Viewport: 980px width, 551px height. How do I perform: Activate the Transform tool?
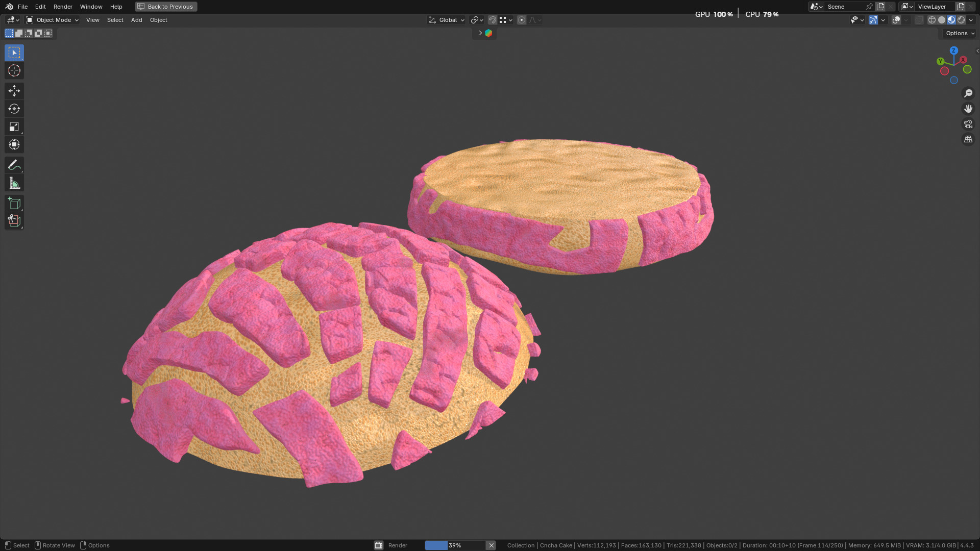point(14,144)
